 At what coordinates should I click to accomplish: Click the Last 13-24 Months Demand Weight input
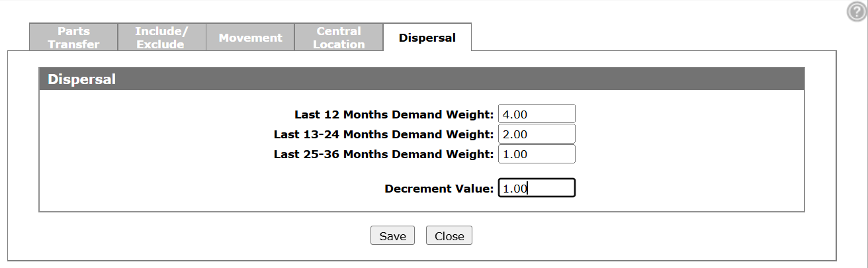click(537, 134)
